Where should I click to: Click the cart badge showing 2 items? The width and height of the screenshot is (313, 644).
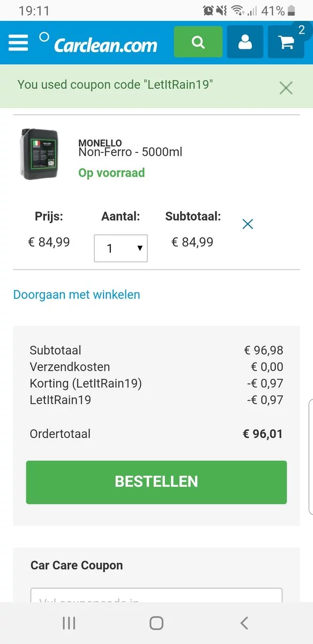(x=302, y=30)
